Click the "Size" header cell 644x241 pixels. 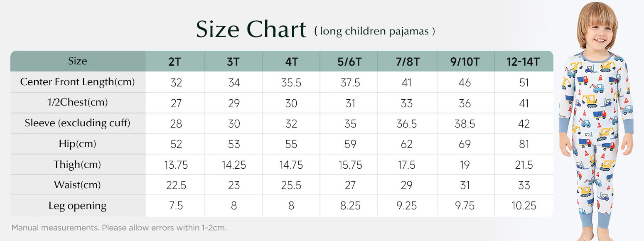pyautogui.click(x=78, y=61)
